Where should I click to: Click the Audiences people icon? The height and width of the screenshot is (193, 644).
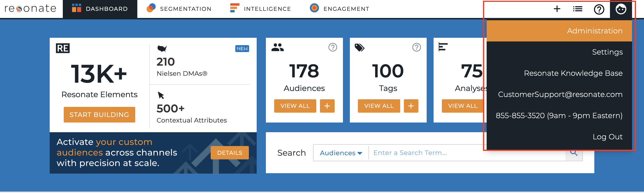click(278, 47)
